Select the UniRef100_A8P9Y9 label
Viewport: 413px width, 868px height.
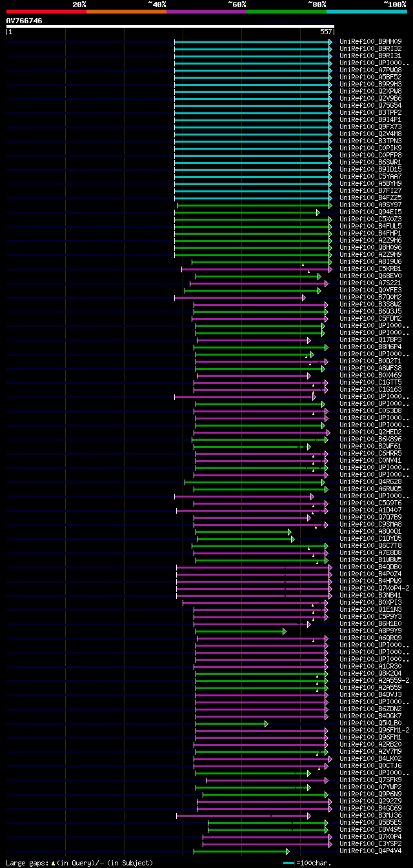tap(372, 631)
